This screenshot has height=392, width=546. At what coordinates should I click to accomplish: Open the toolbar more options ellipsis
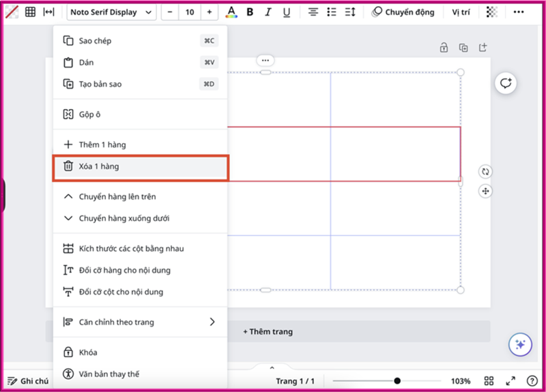(519, 12)
